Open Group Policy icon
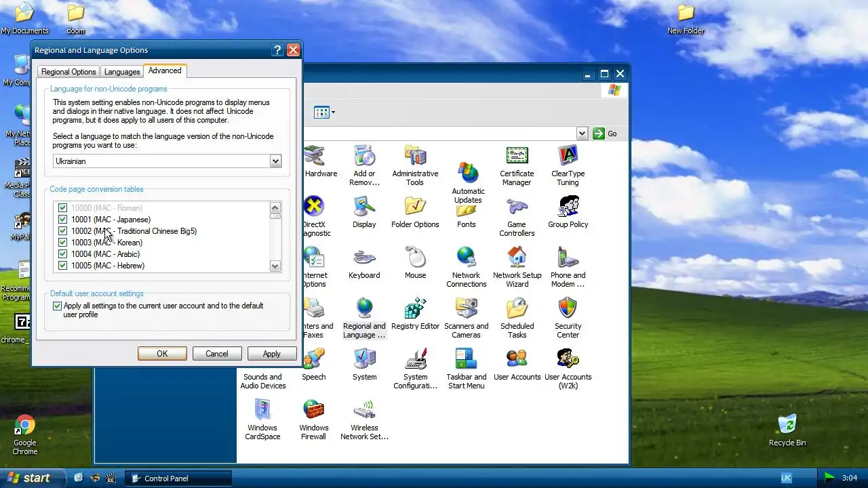 tap(568, 212)
